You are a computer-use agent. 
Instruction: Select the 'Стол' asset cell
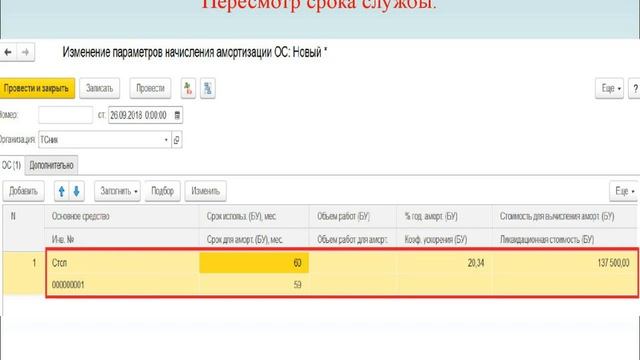(122, 263)
